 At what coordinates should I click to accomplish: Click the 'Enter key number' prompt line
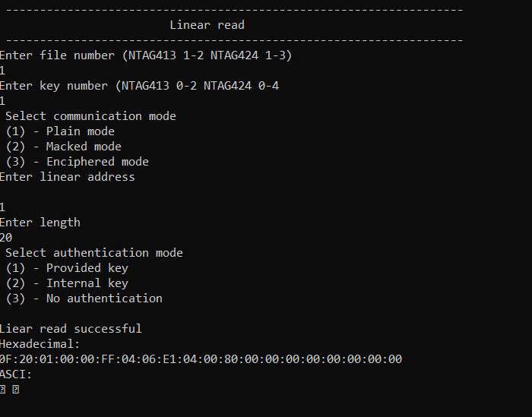pyautogui.click(x=139, y=86)
